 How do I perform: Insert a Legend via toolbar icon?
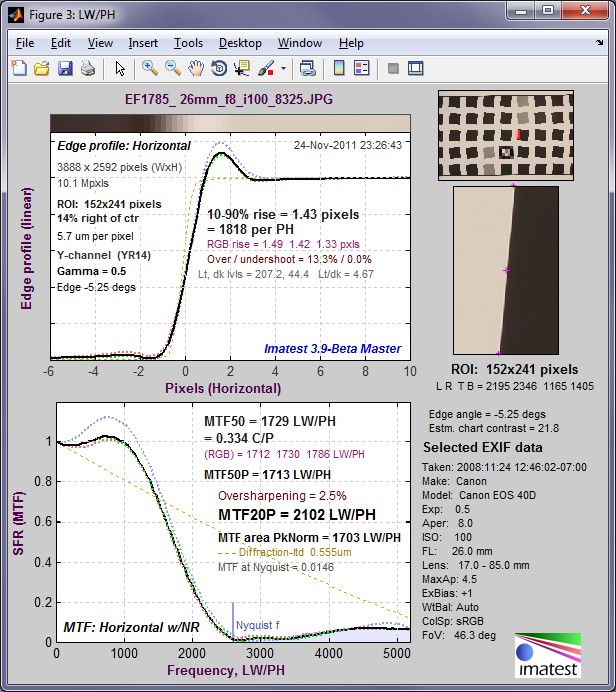[362, 68]
